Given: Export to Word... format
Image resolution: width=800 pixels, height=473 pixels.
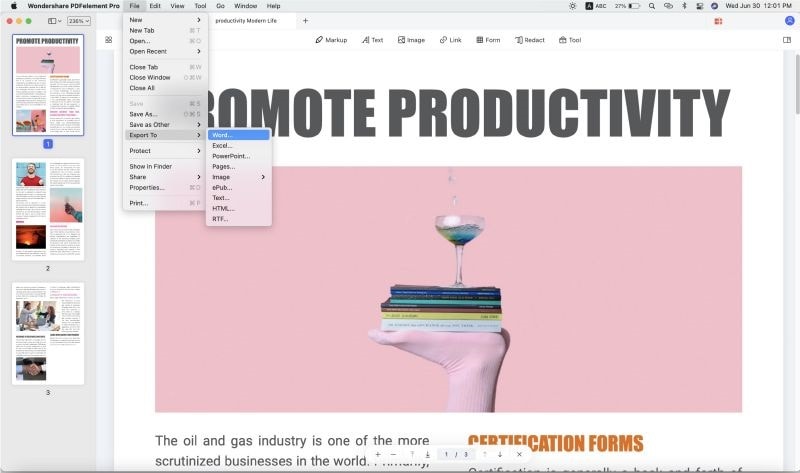Looking at the screenshot, I should point(239,135).
